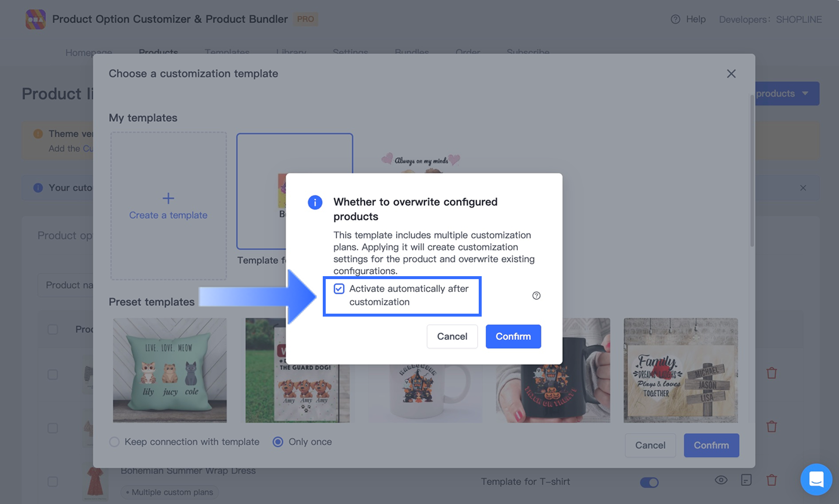Click the orange Theme version warning icon
This screenshot has width=839, height=504.
(38, 134)
